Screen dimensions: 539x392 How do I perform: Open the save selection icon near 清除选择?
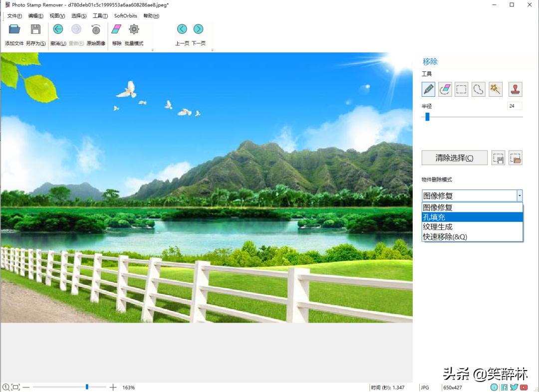tap(498, 158)
